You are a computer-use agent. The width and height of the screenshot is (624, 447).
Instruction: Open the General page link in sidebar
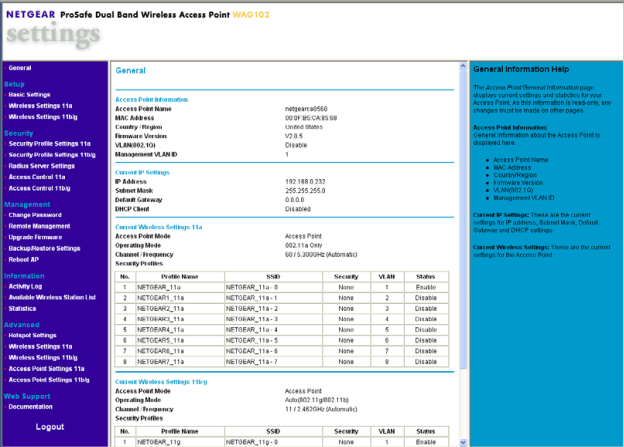coord(20,68)
